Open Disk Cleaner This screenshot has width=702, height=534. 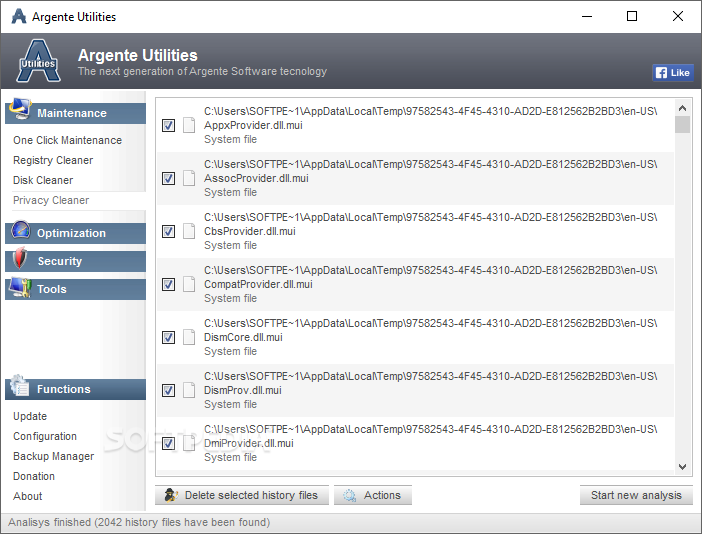coord(43,180)
